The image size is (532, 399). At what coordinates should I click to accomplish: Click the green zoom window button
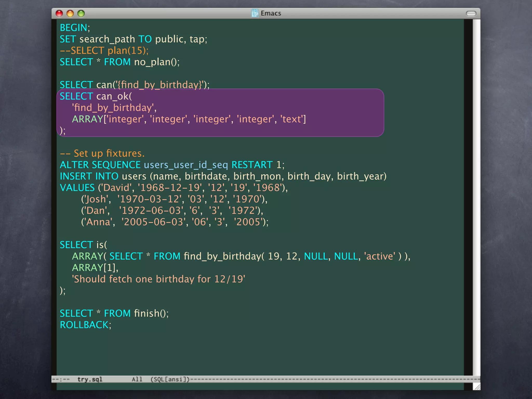pos(81,14)
